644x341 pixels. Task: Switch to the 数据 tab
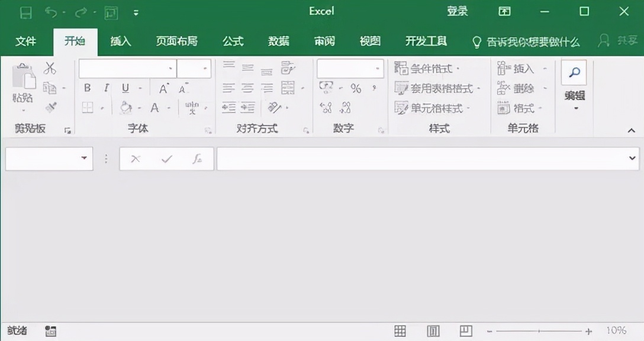[x=278, y=41]
